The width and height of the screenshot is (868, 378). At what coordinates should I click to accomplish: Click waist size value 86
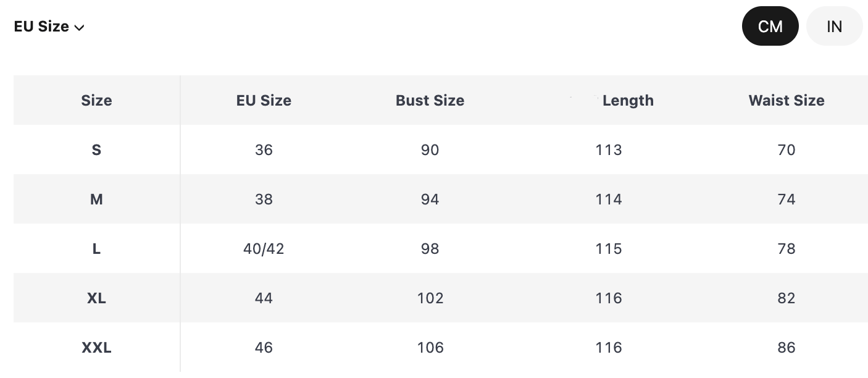[x=786, y=347]
